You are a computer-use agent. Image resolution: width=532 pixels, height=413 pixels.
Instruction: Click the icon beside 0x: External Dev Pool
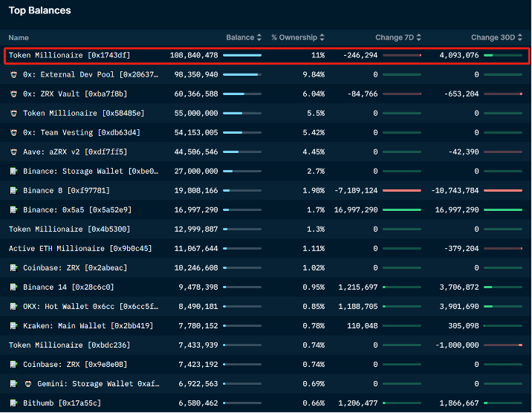click(x=13, y=75)
